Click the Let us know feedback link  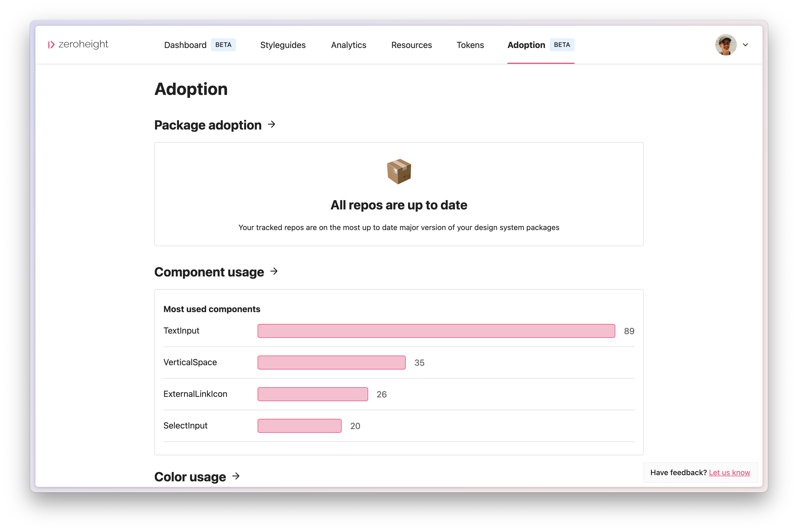click(729, 473)
